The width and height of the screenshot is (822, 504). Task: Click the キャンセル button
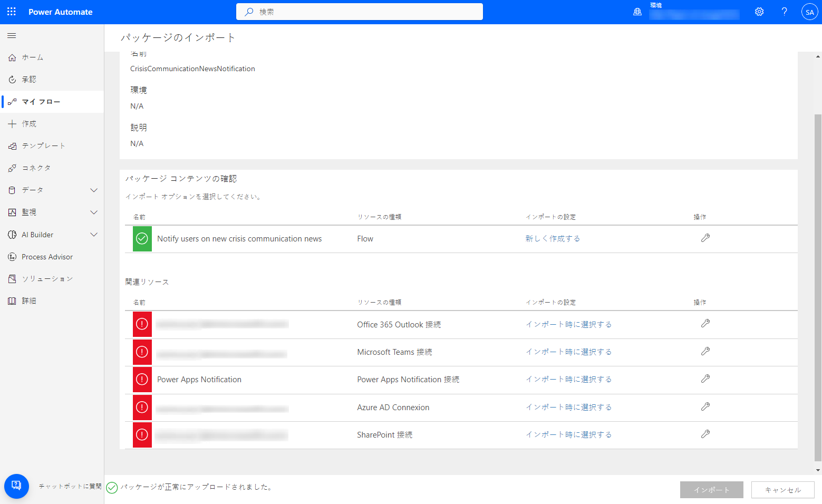coord(783,490)
